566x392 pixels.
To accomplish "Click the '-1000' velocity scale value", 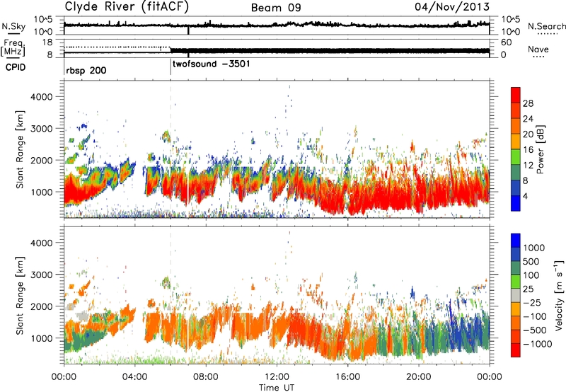I will coord(537,344).
